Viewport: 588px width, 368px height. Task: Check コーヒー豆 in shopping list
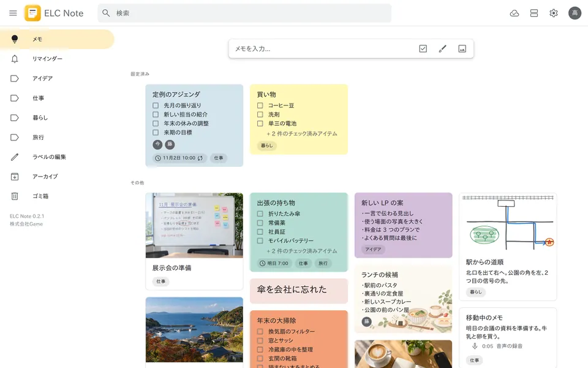(260, 105)
